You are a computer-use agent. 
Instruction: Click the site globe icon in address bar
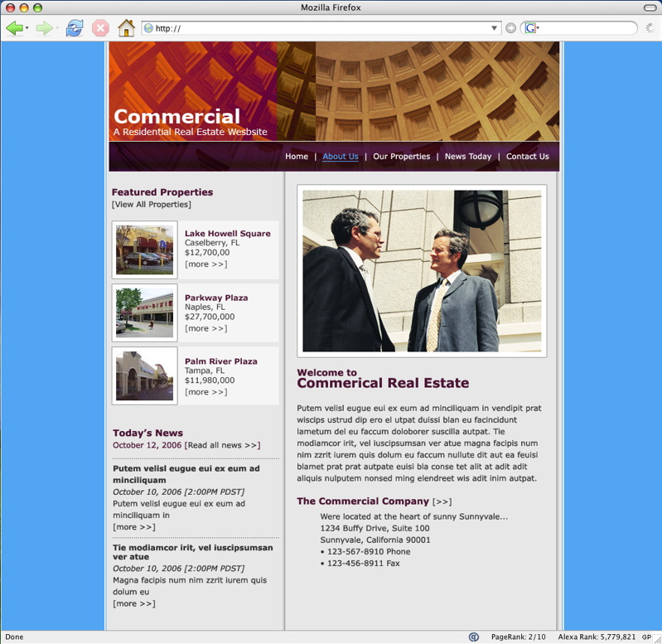pyautogui.click(x=148, y=28)
